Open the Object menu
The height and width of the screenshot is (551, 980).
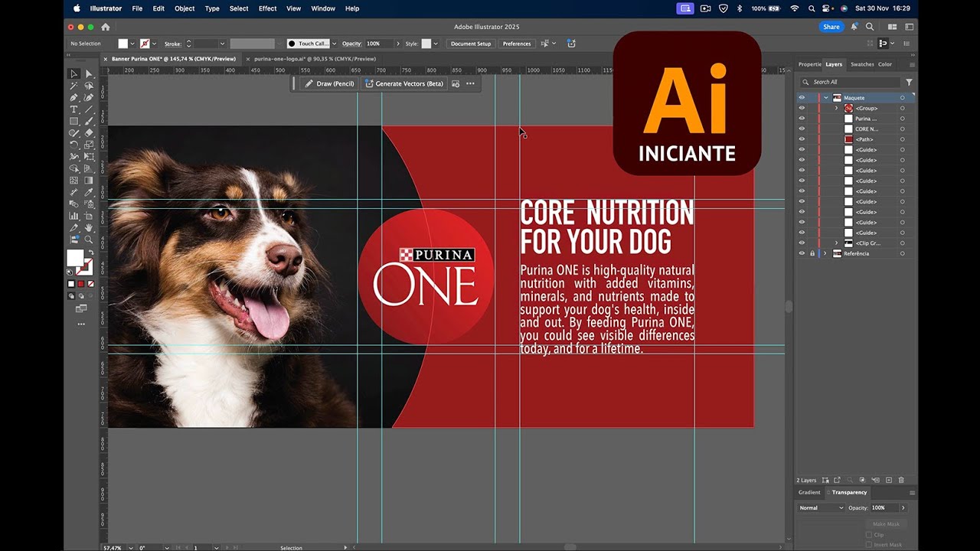(185, 8)
